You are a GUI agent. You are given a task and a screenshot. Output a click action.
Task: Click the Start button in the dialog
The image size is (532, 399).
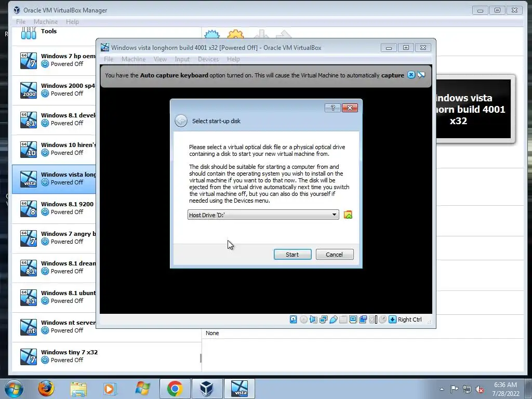pos(292,255)
